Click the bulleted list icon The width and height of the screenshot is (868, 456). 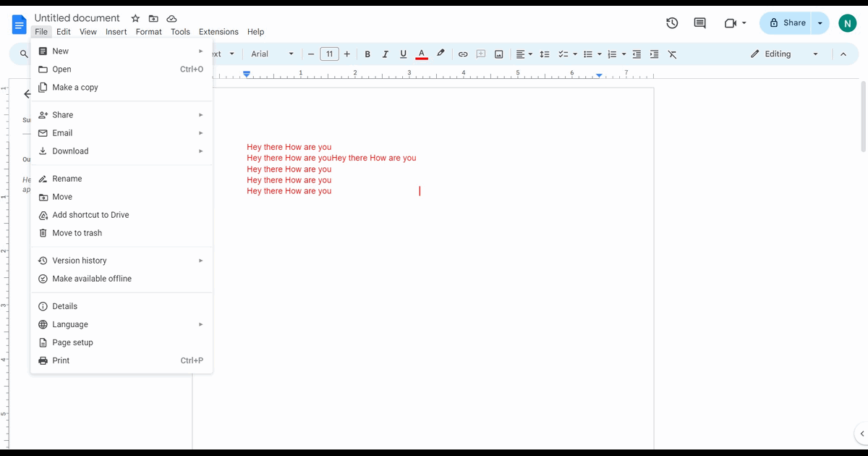point(588,54)
